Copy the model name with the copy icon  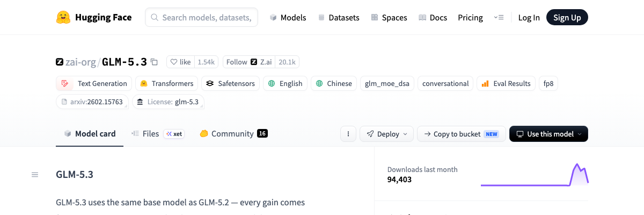coord(154,62)
